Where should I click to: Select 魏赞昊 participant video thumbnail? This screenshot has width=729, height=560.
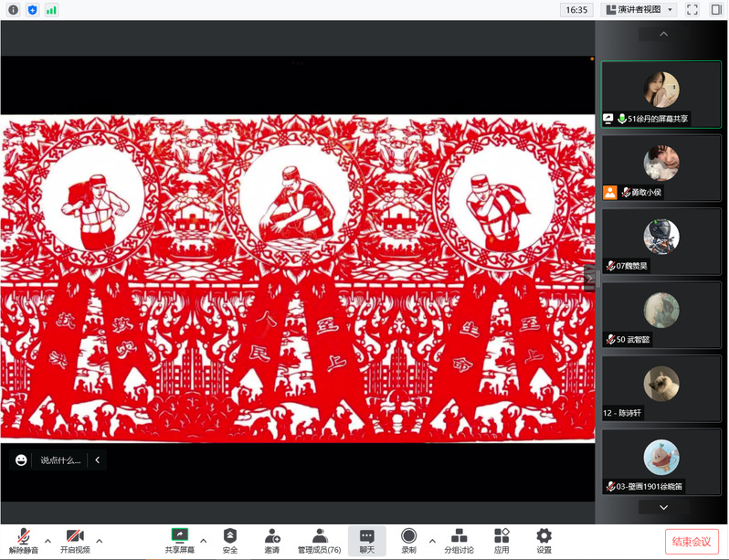660,243
